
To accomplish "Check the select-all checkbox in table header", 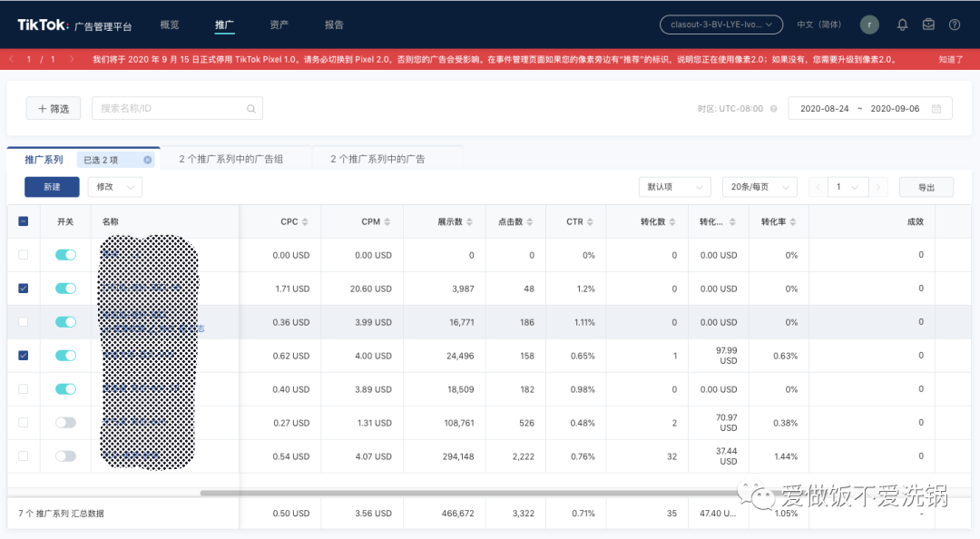I will pos(23,220).
